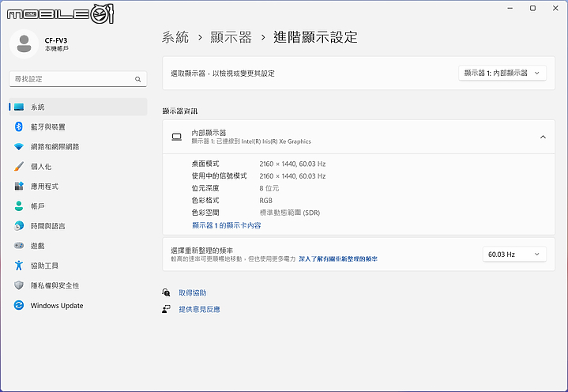Click the paintbrush icon for 個人化
Viewport: 568px width, 392px height.
[x=19, y=166]
